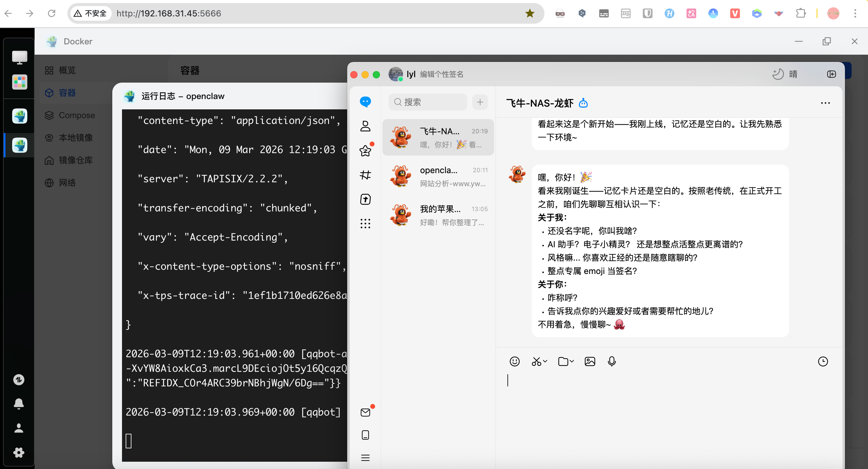Select Compose in Docker sidebar
This screenshot has height=469, width=868.
click(x=77, y=115)
